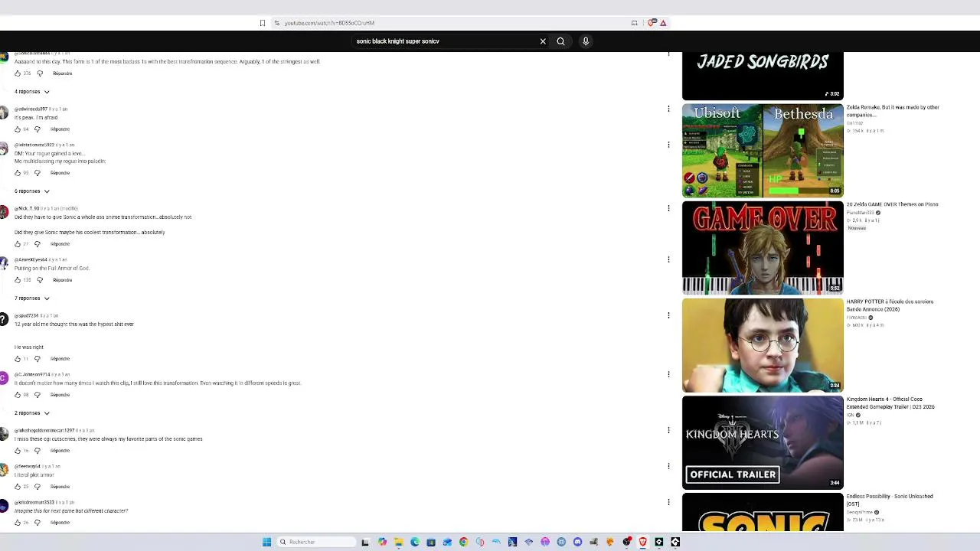Open the Windows Start menu
Screen dimensions: 980x551
(x=266, y=542)
